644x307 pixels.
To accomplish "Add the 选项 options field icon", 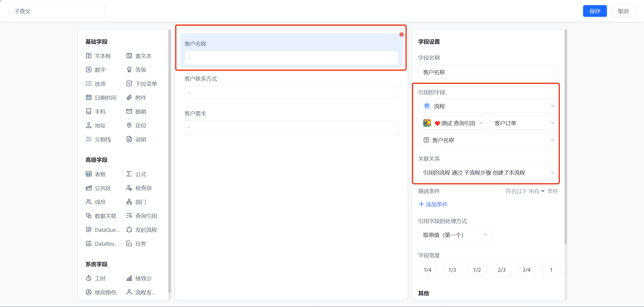I will [89, 84].
